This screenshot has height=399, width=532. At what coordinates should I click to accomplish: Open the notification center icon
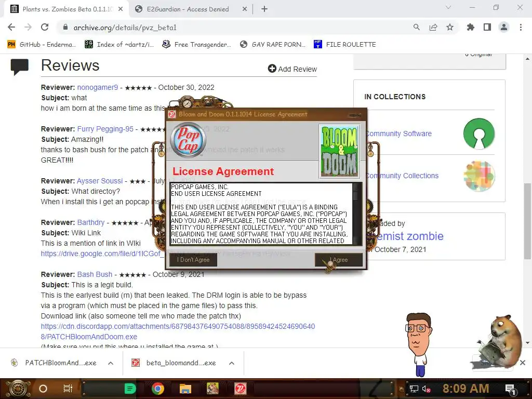(511, 389)
